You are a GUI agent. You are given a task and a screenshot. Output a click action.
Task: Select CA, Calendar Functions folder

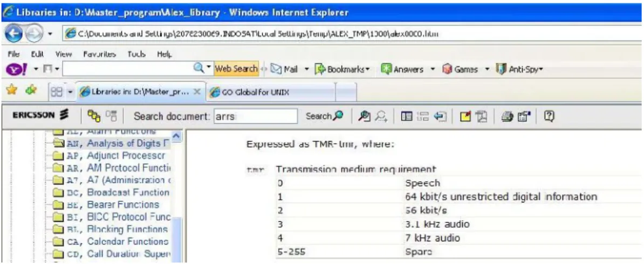(x=111, y=241)
